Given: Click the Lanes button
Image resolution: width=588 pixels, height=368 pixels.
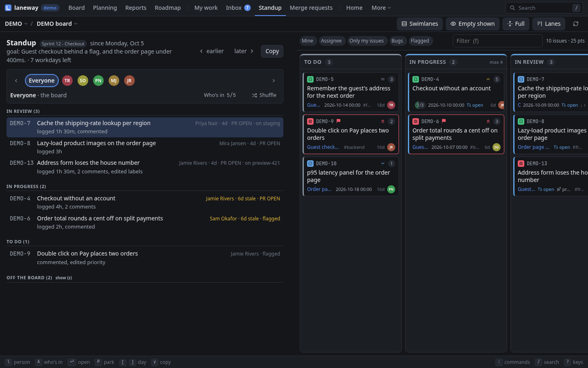Looking at the screenshot, I should pos(549,24).
